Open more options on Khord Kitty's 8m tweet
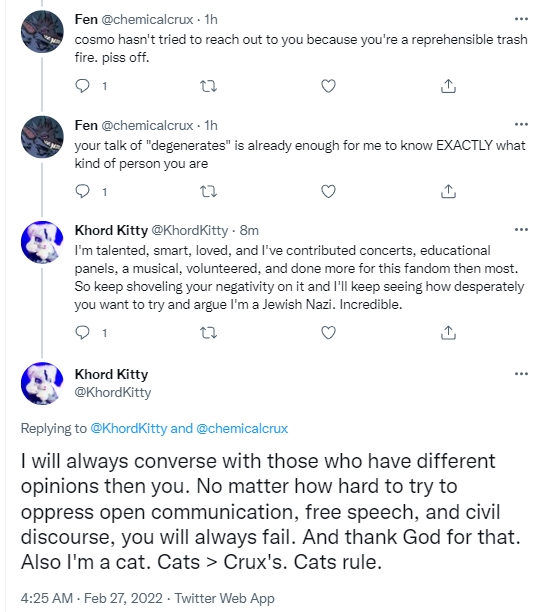The image size is (542, 612). (521, 230)
